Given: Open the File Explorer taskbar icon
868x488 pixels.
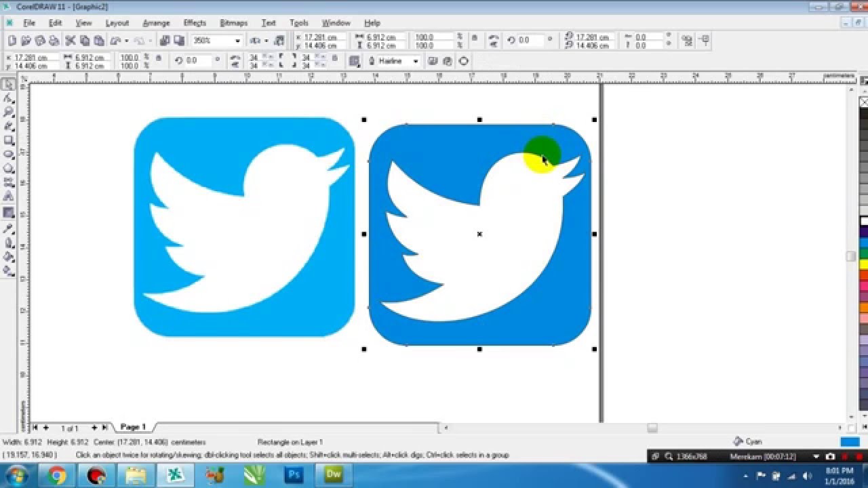Looking at the screenshot, I should [136, 475].
